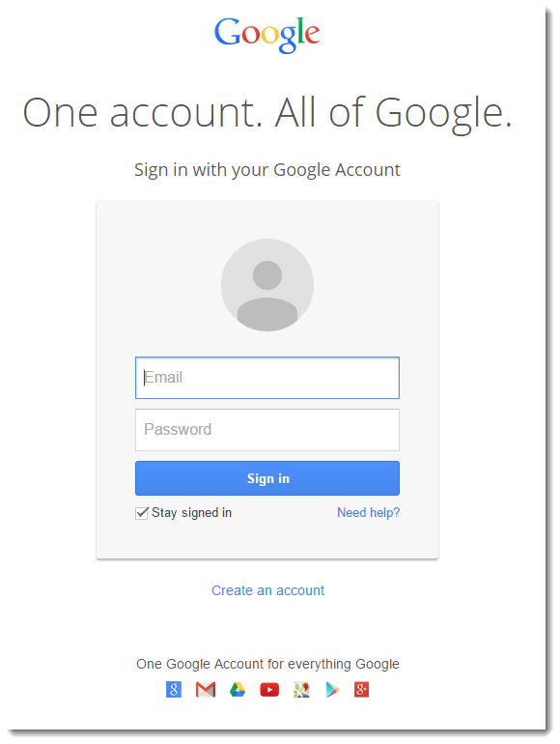Viewport: 560px width, 744px height.
Task: Click 'One Google Account for everything Google' caption
Action: pos(267,664)
